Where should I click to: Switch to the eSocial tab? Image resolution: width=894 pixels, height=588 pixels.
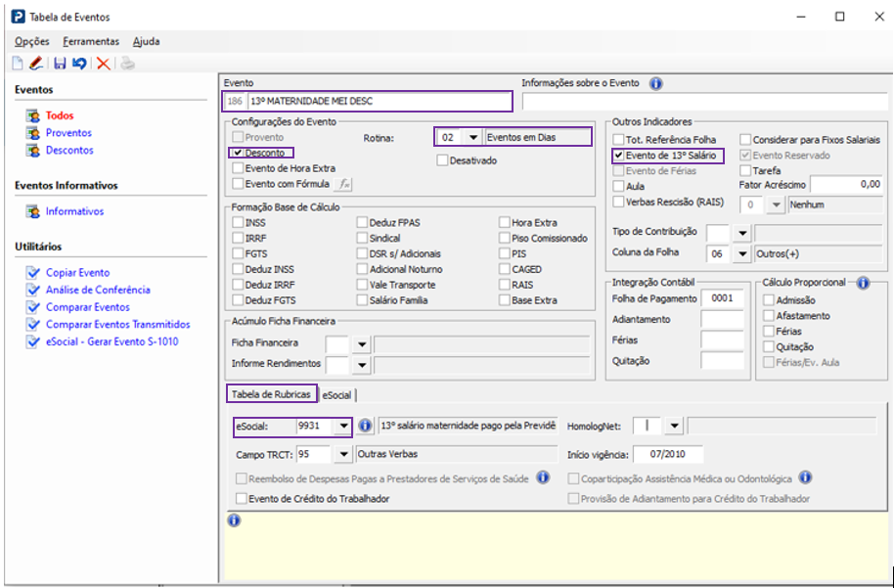[x=335, y=395]
